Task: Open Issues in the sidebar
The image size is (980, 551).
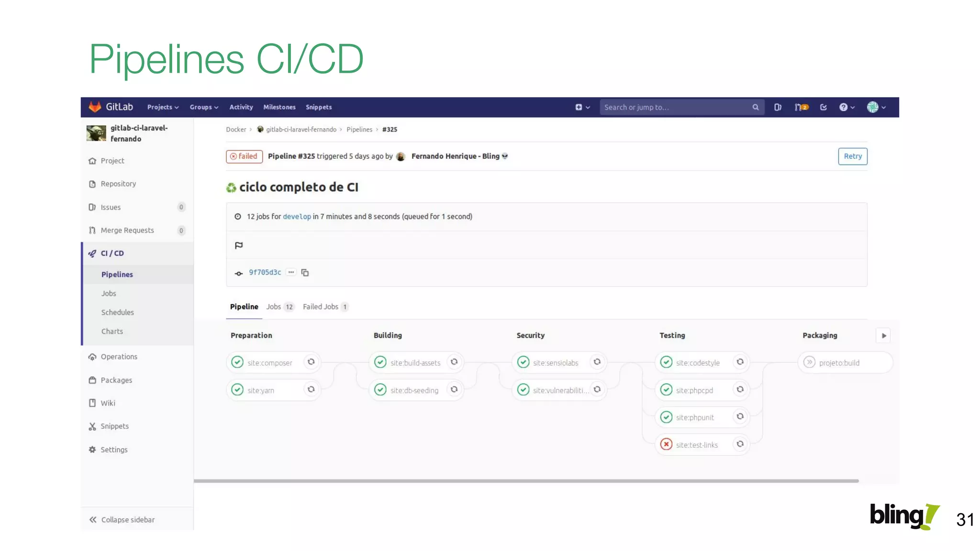Action: pos(110,207)
